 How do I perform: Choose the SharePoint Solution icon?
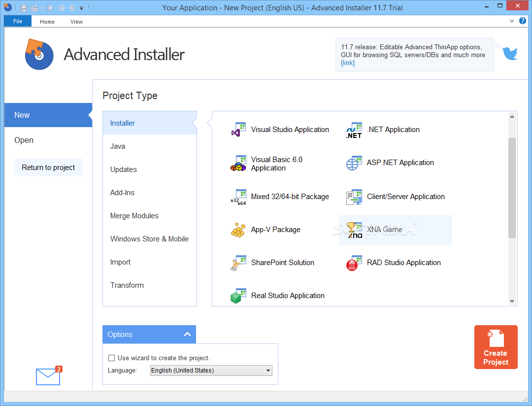pyautogui.click(x=238, y=263)
